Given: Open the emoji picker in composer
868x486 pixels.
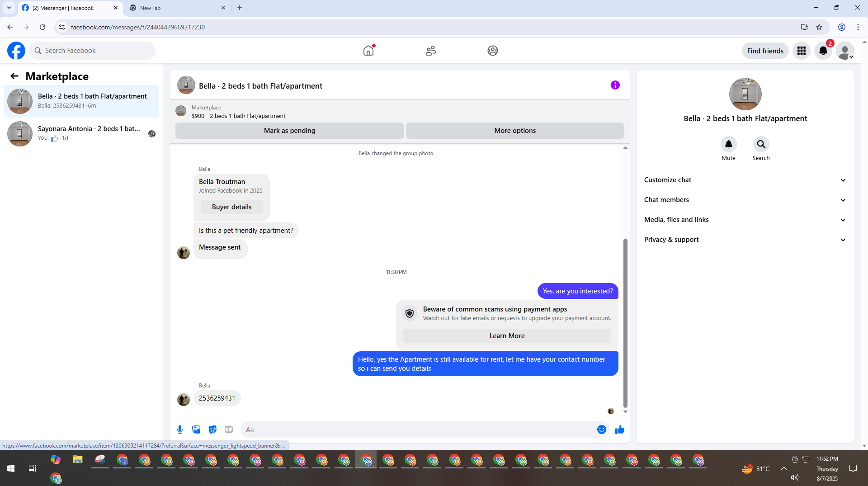Looking at the screenshot, I should click(x=601, y=429).
